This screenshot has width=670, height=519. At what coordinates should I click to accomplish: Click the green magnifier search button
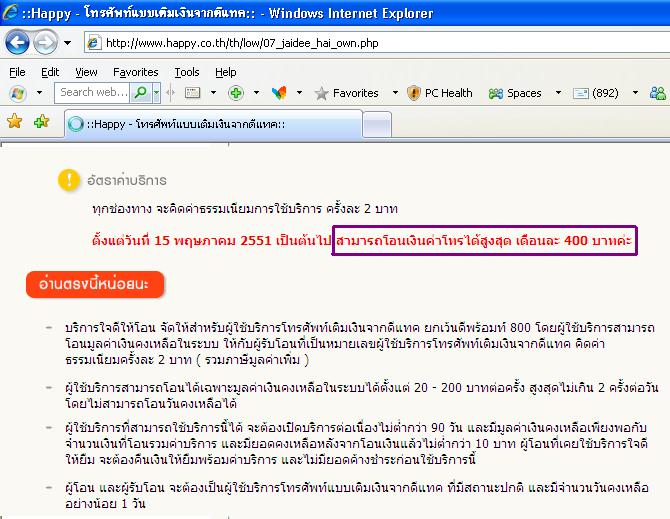tap(141, 92)
